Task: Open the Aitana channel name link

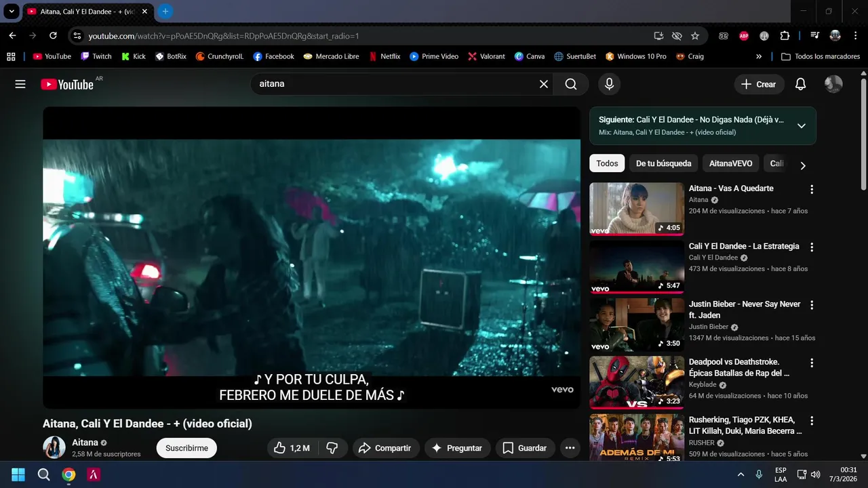Action: pyautogui.click(x=85, y=443)
